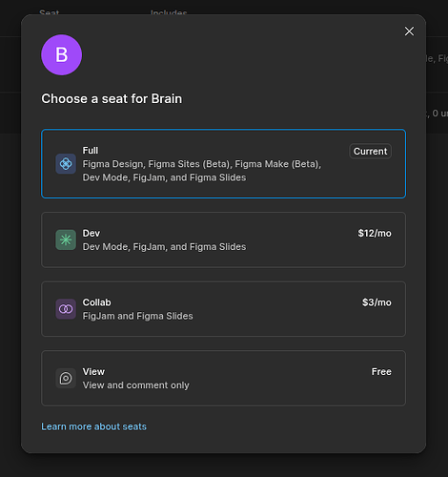Click the Current badge on Full seat
The height and width of the screenshot is (477, 448).
point(370,151)
